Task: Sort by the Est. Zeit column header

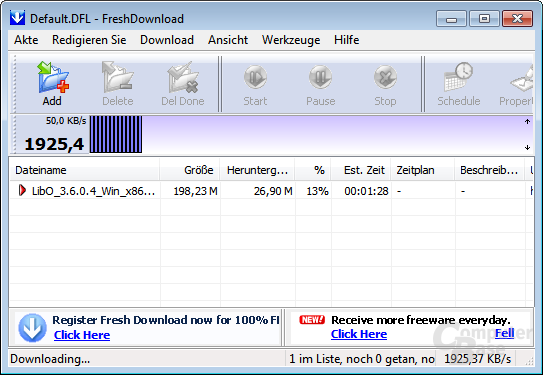Action: coord(361,170)
